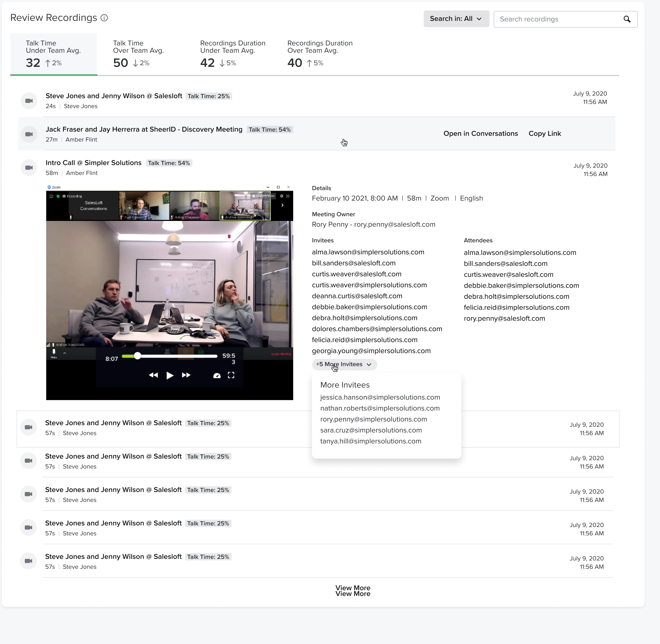Expand first Steve Jones 24s recording row

point(114,96)
